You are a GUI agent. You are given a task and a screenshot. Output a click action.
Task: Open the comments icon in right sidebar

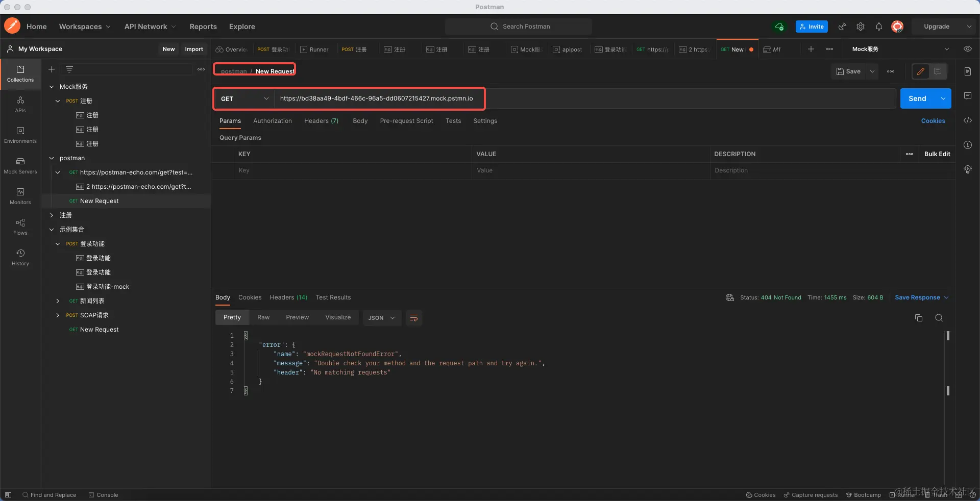(968, 96)
